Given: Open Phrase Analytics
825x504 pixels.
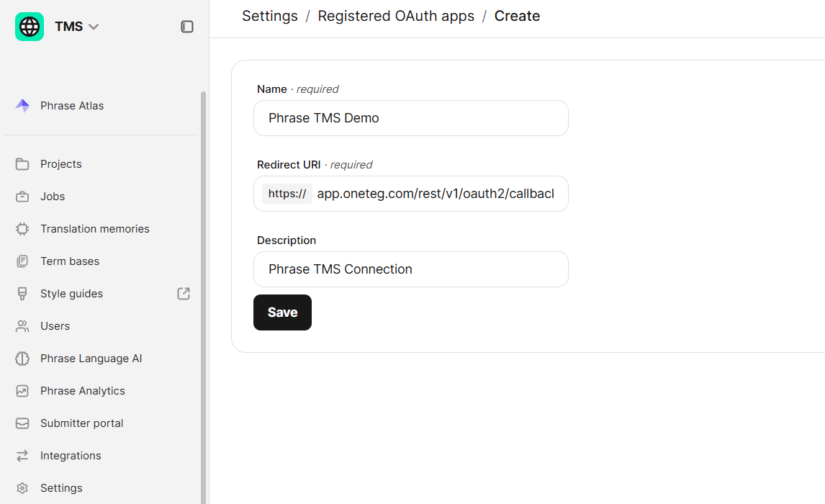Looking at the screenshot, I should [x=83, y=391].
